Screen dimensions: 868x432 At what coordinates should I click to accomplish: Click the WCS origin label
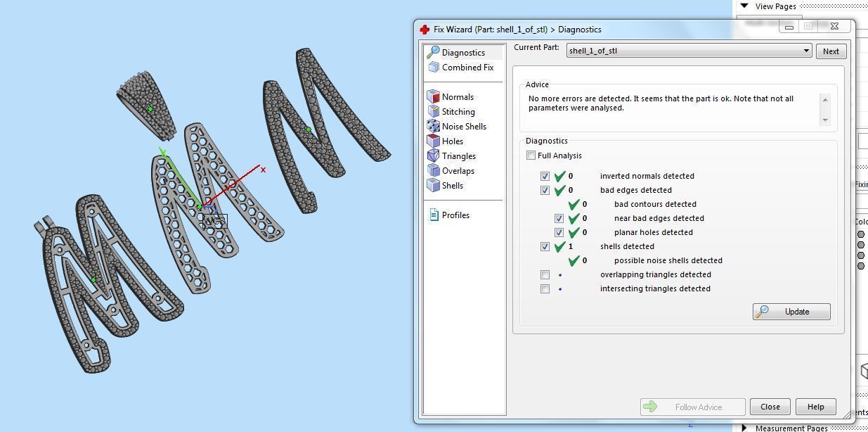[x=214, y=222]
